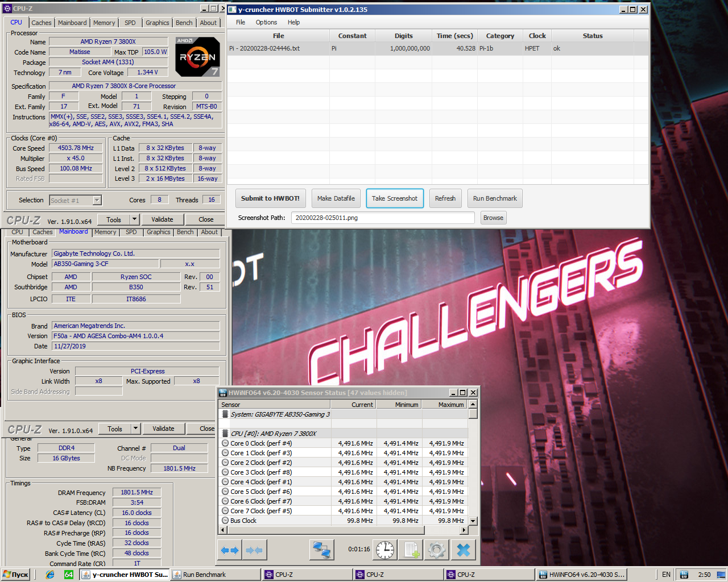Click Make Datafile button
Screen dimensions: 728x582
pyautogui.click(x=336, y=198)
